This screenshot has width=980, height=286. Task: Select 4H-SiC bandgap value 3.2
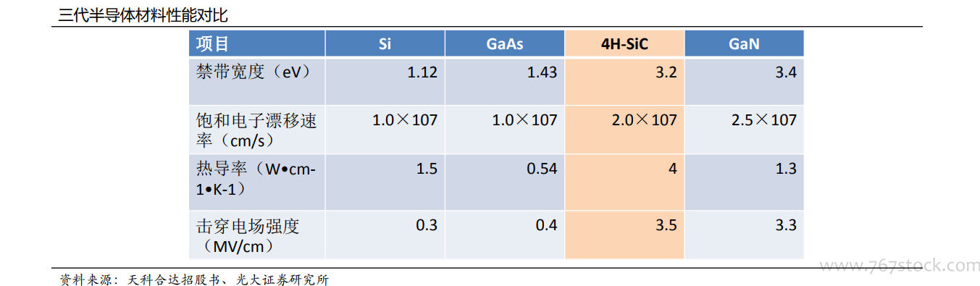pyautogui.click(x=666, y=72)
